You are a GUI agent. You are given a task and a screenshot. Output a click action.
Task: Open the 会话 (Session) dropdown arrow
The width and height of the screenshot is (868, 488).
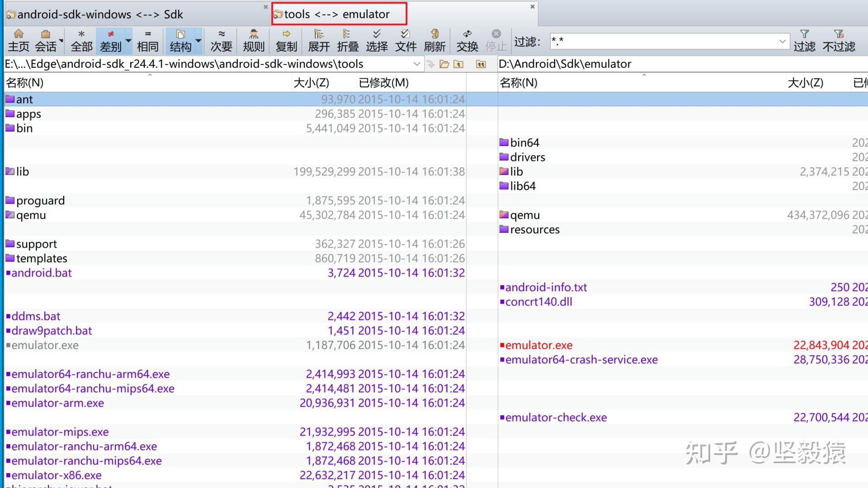(61, 41)
